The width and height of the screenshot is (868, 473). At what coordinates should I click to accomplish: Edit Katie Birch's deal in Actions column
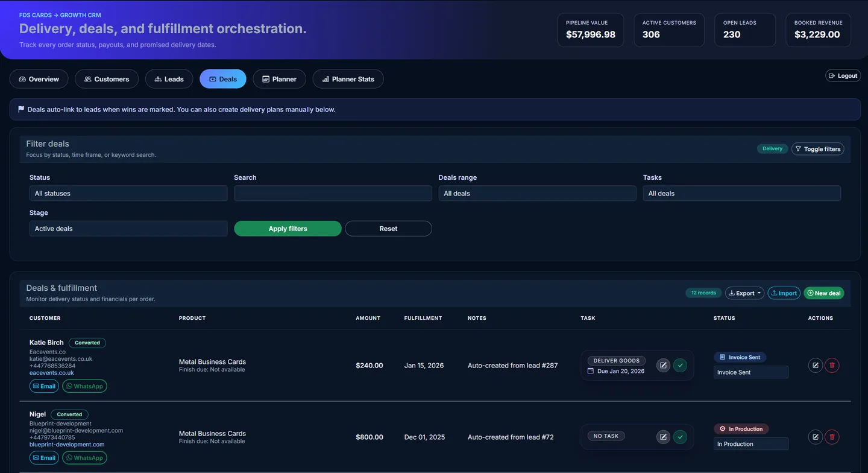pyautogui.click(x=816, y=365)
